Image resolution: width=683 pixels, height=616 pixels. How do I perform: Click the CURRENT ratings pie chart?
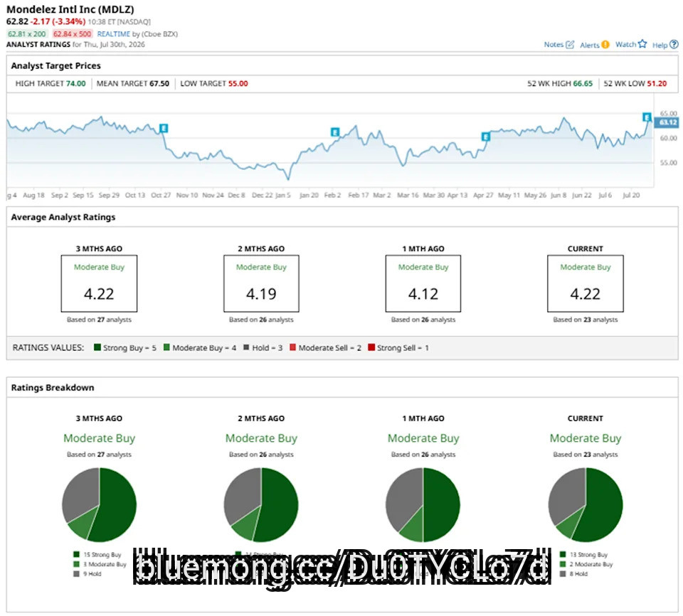coord(586,505)
